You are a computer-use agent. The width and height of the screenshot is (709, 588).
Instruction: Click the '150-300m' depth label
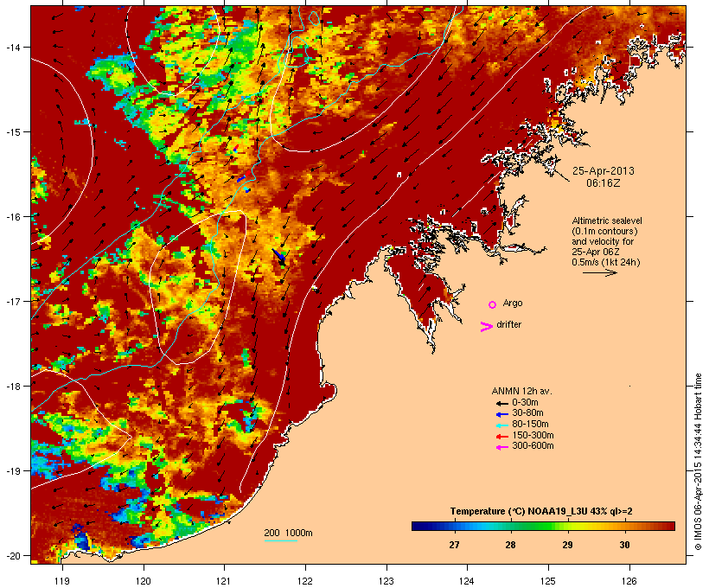pos(533,435)
